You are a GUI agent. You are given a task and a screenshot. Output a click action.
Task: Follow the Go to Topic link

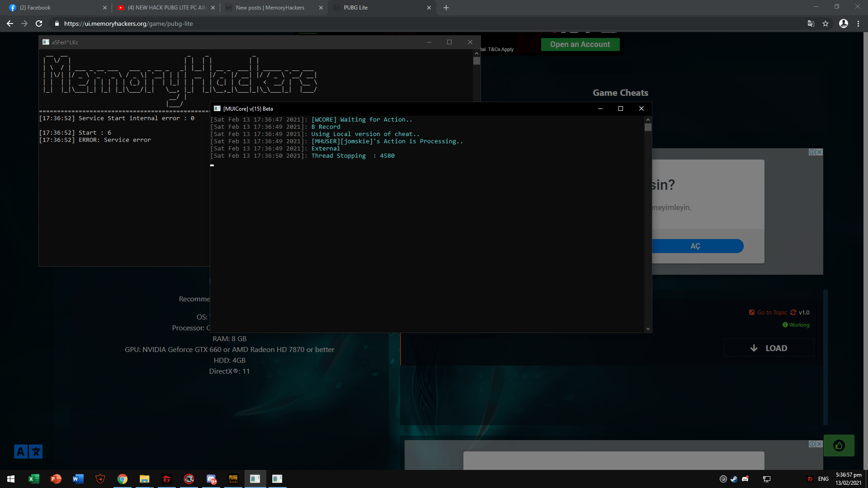point(772,312)
